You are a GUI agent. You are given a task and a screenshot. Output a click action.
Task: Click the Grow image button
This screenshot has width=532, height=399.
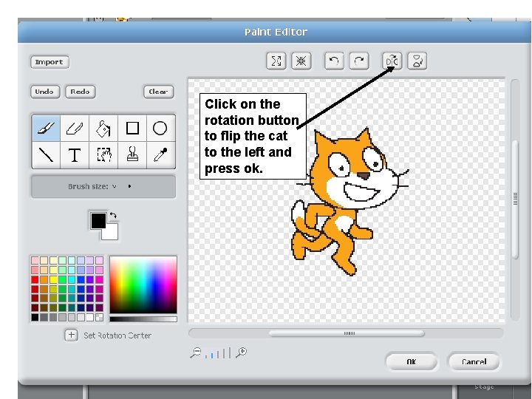pos(276,61)
